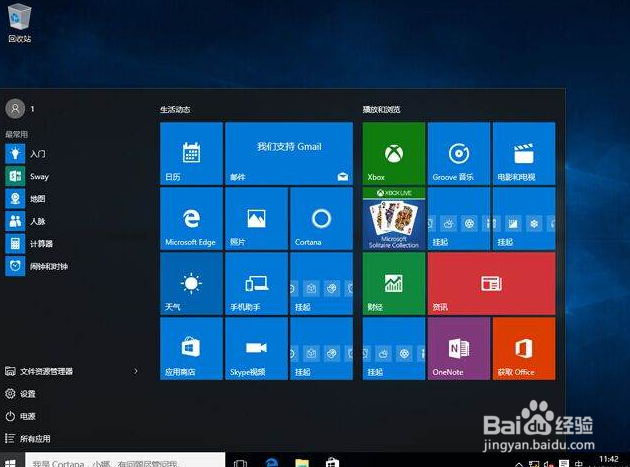
Task: Click the 11:42 taskbar clock
Action: [x=609, y=461]
